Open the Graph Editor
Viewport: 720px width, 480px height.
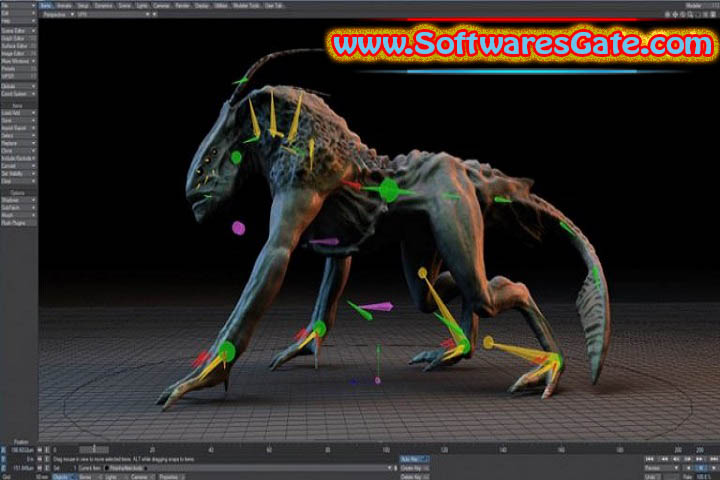point(18,39)
